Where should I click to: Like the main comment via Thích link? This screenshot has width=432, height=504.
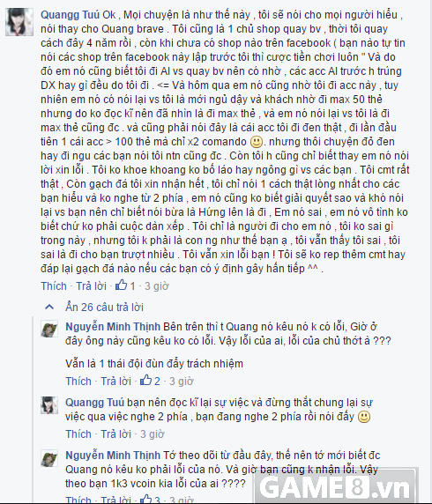[54, 285]
